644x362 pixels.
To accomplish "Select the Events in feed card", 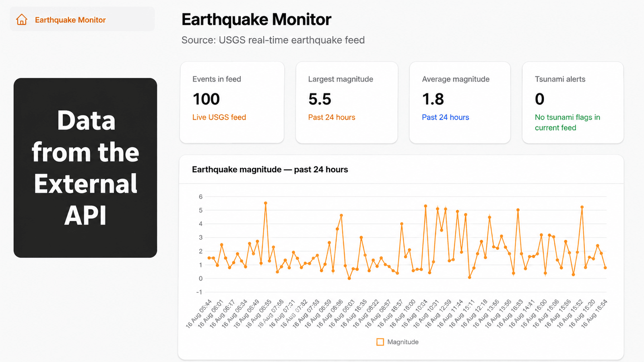I will click(x=232, y=102).
